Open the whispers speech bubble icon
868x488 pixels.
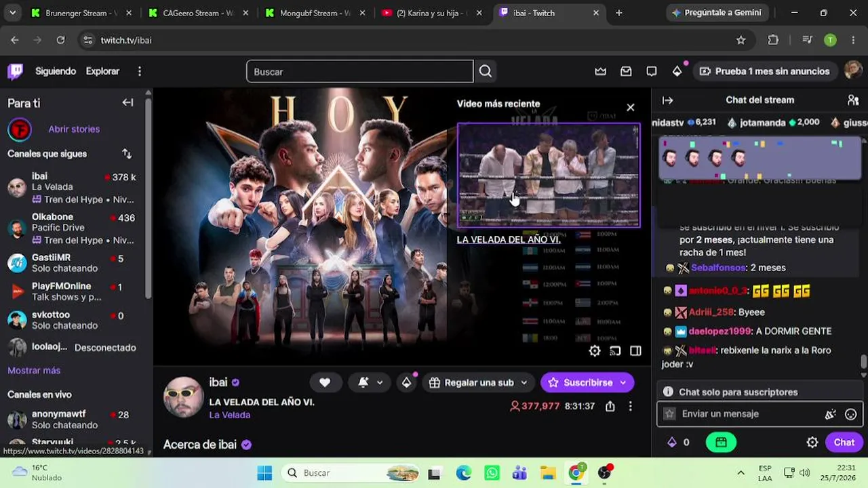point(652,71)
